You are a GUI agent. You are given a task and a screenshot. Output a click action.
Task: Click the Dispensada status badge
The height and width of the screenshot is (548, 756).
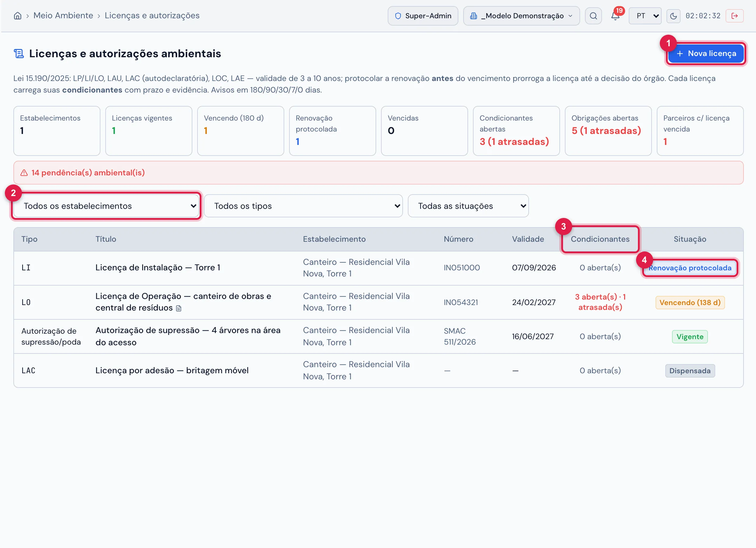tap(690, 371)
